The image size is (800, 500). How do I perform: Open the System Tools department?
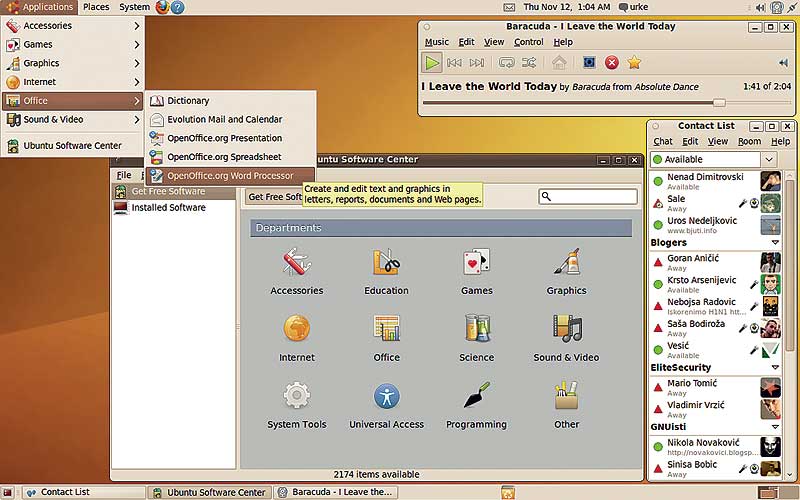coord(296,405)
